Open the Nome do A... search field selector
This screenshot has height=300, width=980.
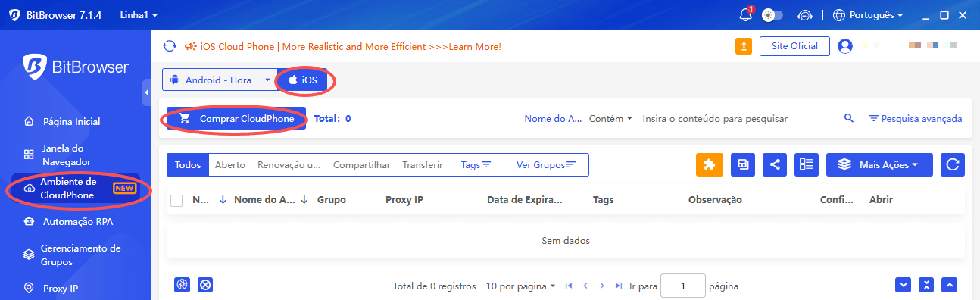[x=553, y=119]
